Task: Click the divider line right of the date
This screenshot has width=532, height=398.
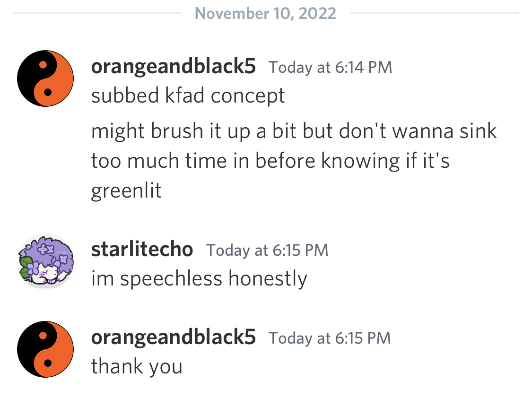Action: click(x=434, y=13)
